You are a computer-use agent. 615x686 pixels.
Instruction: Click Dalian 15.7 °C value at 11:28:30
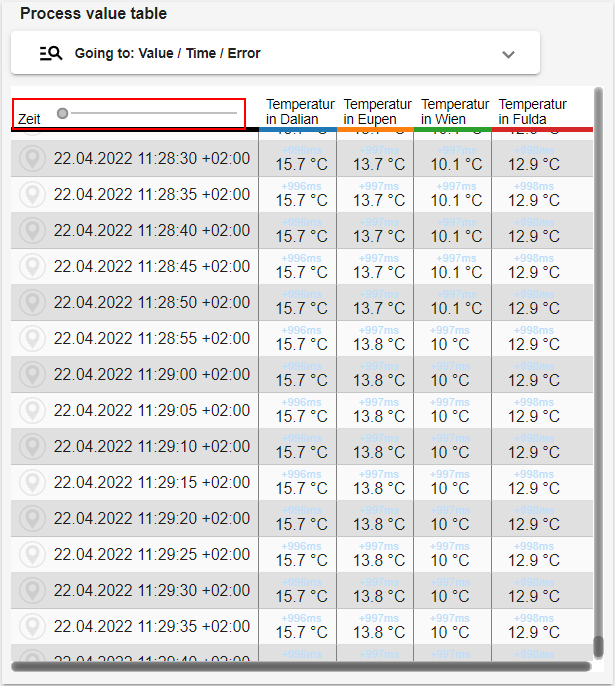point(301,164)
